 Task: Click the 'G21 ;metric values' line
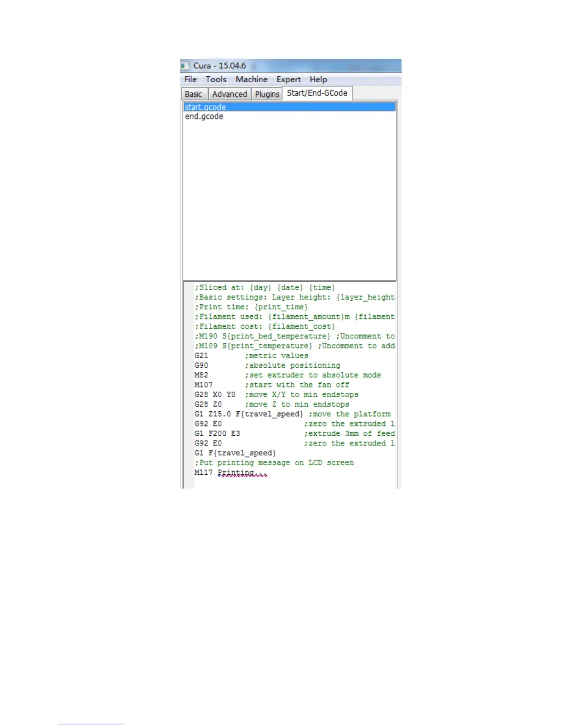251,356
